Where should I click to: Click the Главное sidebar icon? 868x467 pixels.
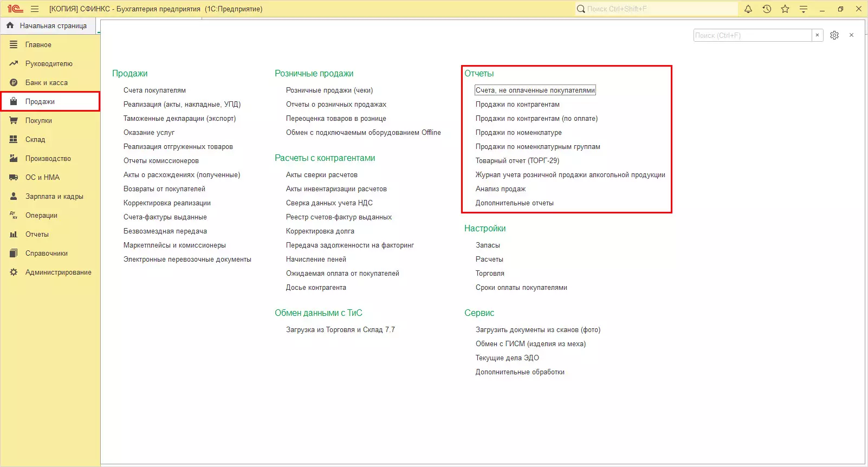[14, 44]
